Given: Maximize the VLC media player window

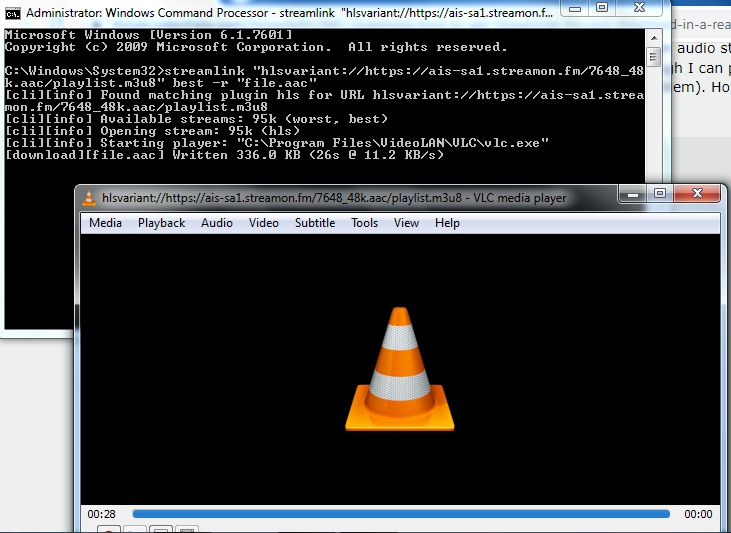Looking at the screenshot, I should tap(660, 194).
